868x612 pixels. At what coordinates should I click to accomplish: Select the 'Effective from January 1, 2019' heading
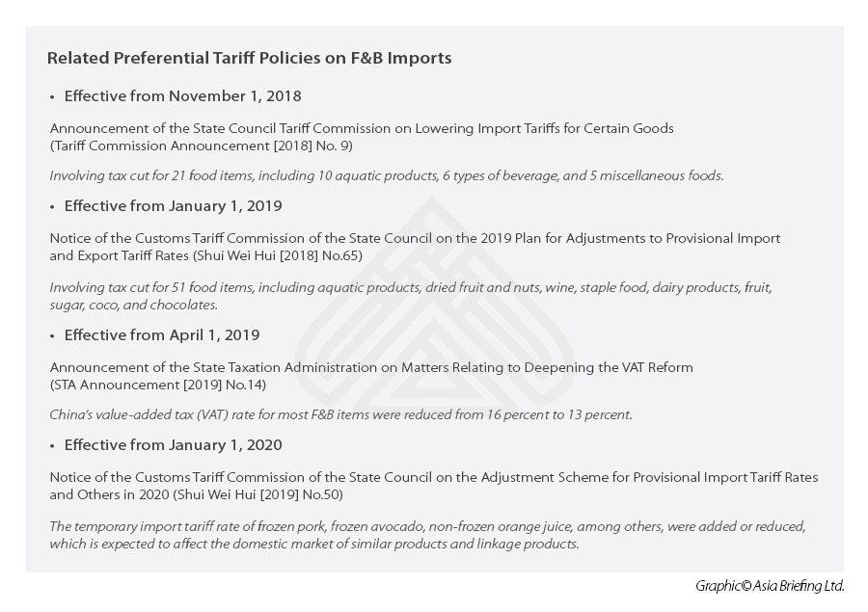tap(173, 206)
